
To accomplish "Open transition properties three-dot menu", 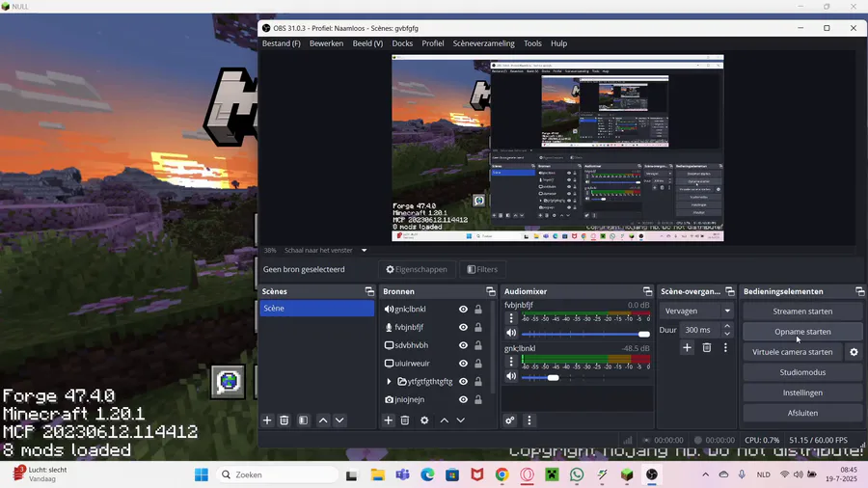I will click(725, 347).
